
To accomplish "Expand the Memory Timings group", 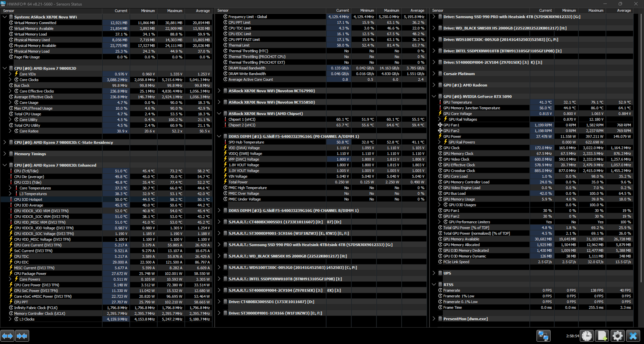I will point(5,154).
